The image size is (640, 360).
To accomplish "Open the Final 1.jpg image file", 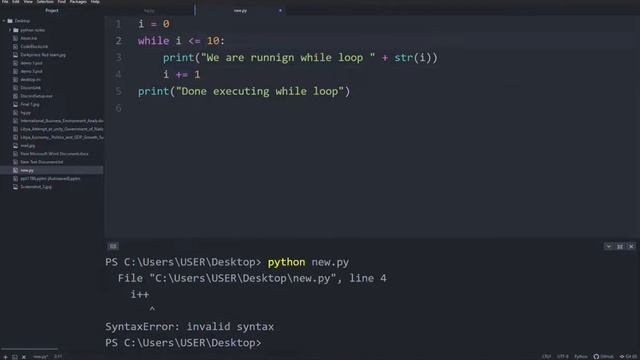I will click(30, 104).
